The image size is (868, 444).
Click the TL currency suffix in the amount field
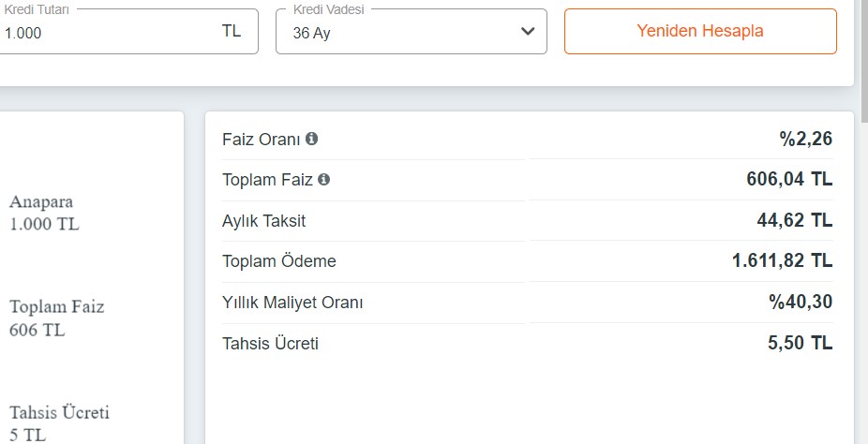(x=232, y=31)
